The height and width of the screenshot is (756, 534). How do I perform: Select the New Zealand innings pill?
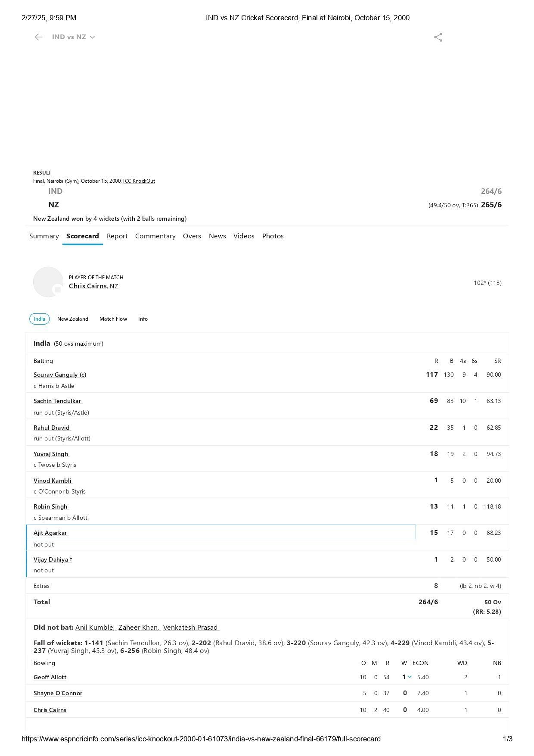[x=73, y=319]
